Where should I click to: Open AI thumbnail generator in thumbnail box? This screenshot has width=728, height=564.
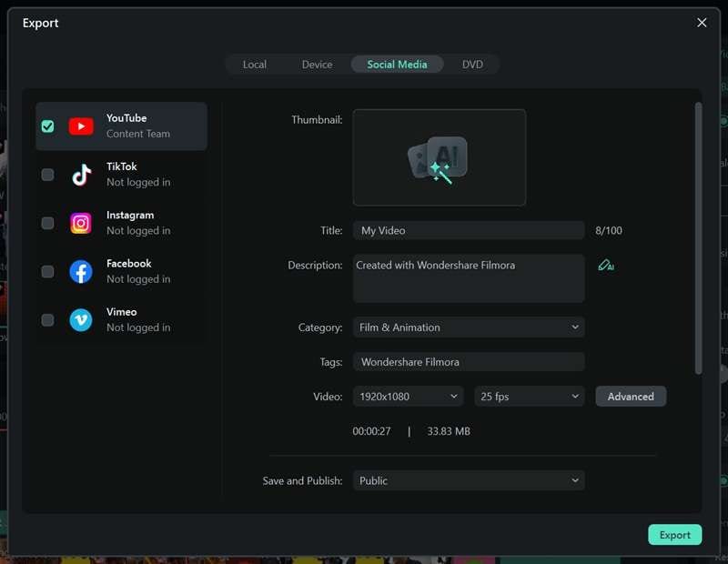tap(440, 157)
